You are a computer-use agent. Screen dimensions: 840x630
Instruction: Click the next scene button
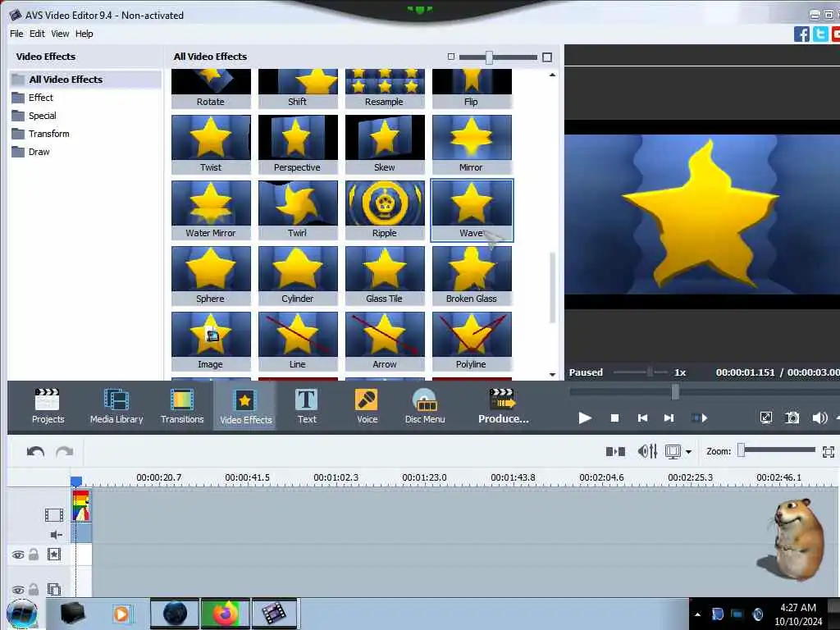pos(699,418)
